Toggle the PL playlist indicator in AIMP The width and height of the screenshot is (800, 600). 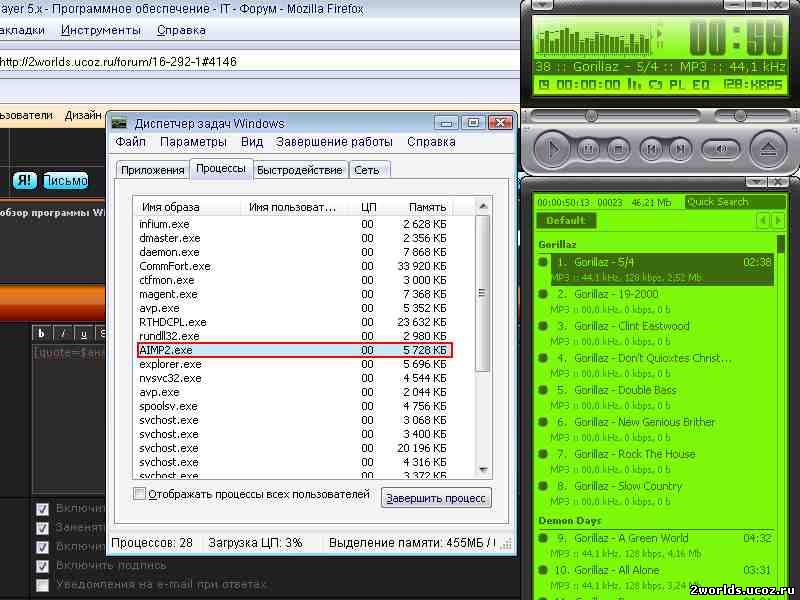click(677, 85)
